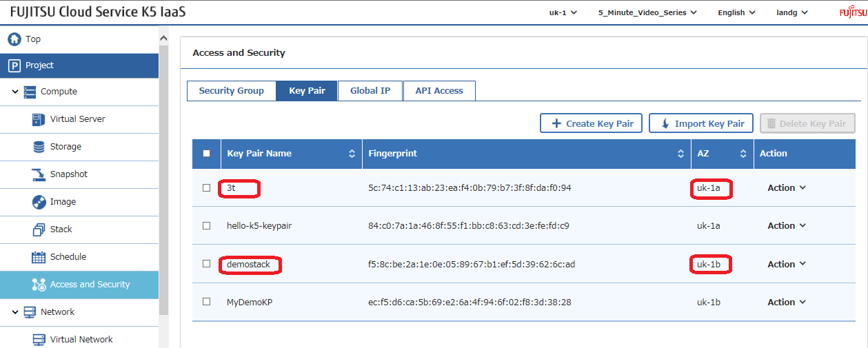Click the Access and Security panel heading
The width and height of the screenshot is (868, 348).
pyautogui.click(x=239, y=52)
